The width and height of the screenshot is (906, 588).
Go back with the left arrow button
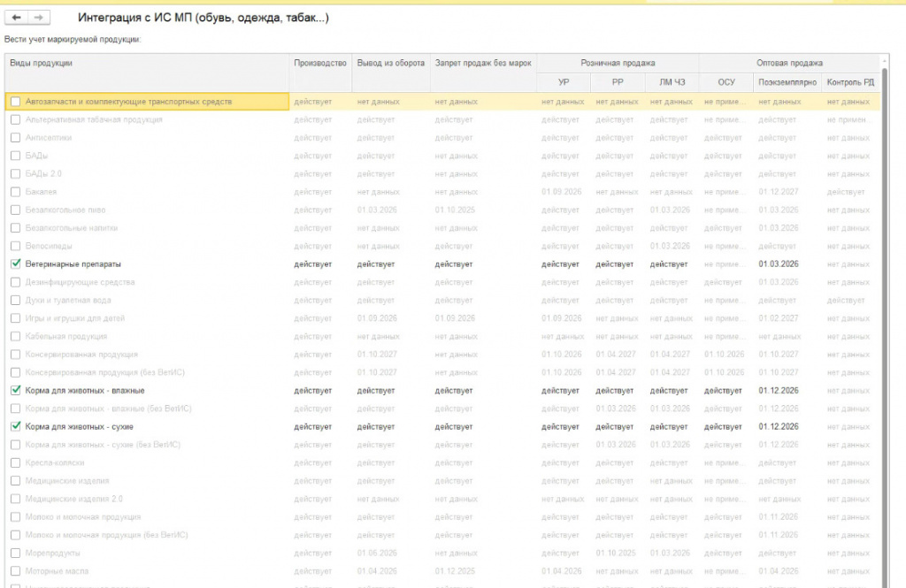click(x=16, y=18)
